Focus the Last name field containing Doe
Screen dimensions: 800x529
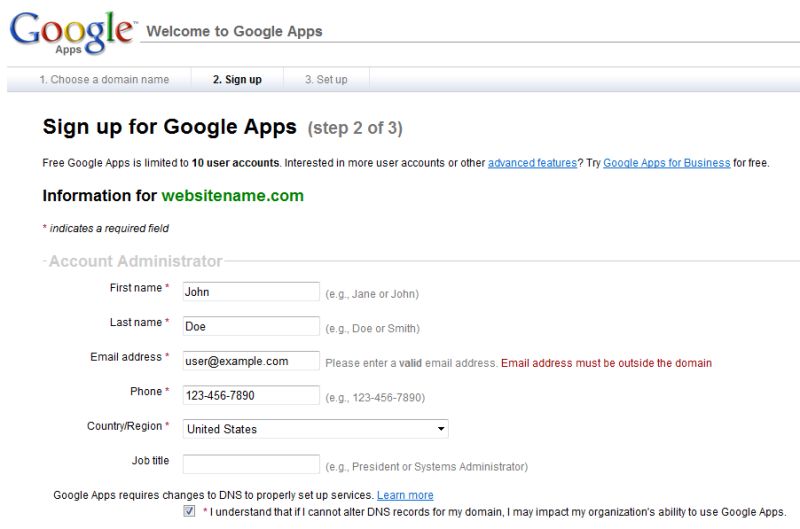pyautogui.click(x=251, y=326)
